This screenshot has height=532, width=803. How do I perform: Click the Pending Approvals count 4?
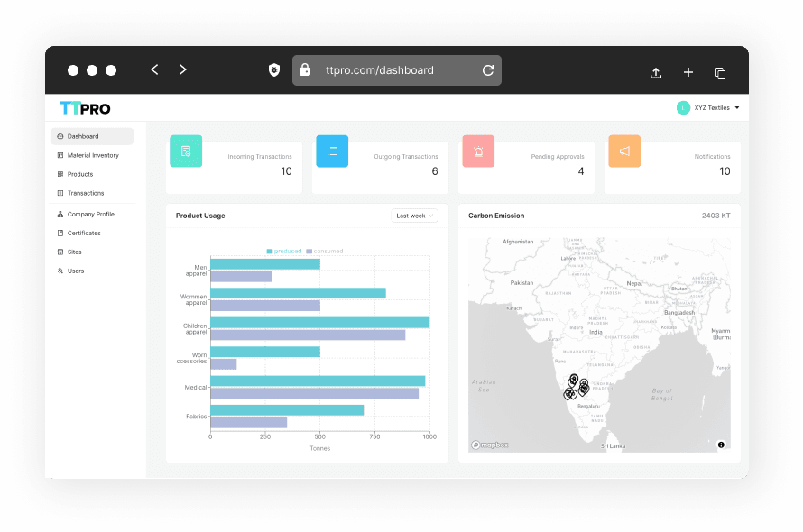[581, 171]
